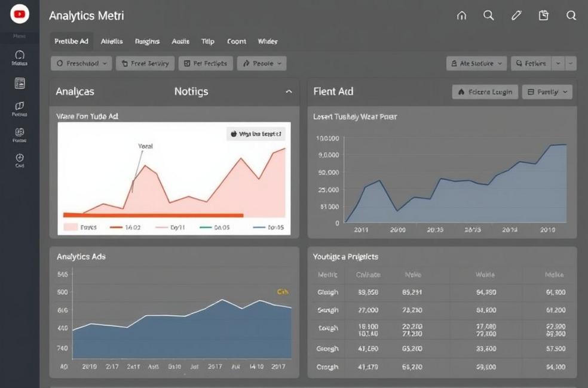Open the Freschuod filter dropdown
The width and height of the screenshot is (588, 388).
click(x=82, y=63)
